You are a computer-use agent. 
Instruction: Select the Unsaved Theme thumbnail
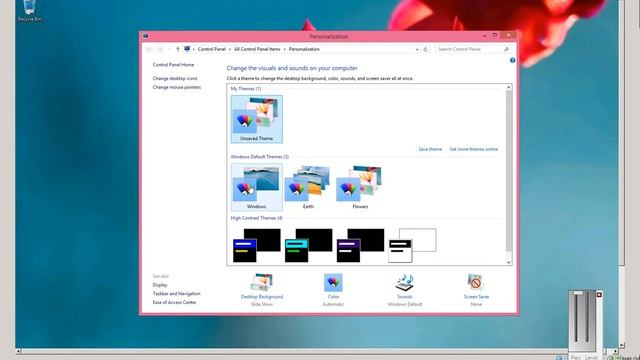click(256, 119)
